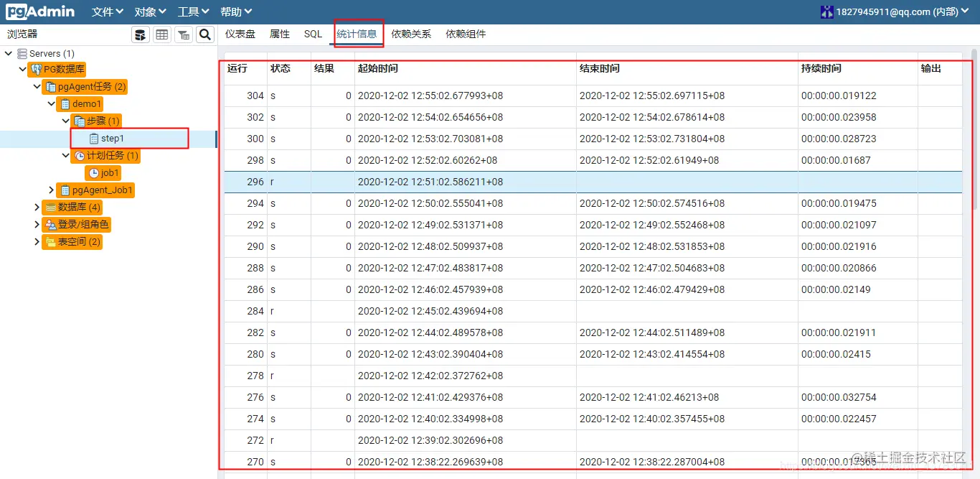Select the Servers (1) tree label

tap(52, 53)
